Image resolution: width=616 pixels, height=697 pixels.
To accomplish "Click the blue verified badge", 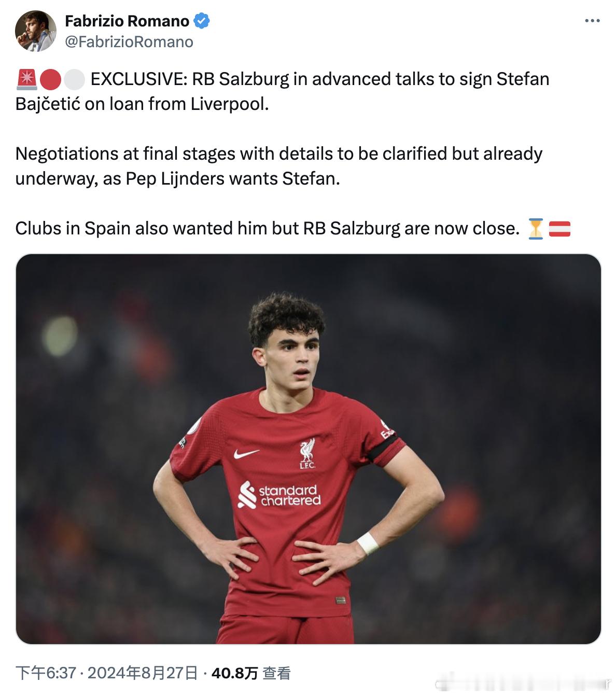I will 202,21.
